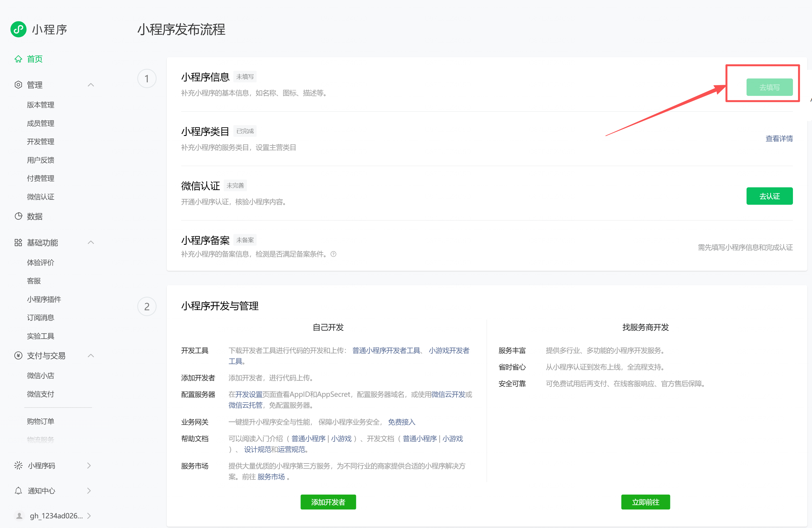Screen dimensions: 812x528
Task: Select 订阅消息 menu item
Action: 41,317
